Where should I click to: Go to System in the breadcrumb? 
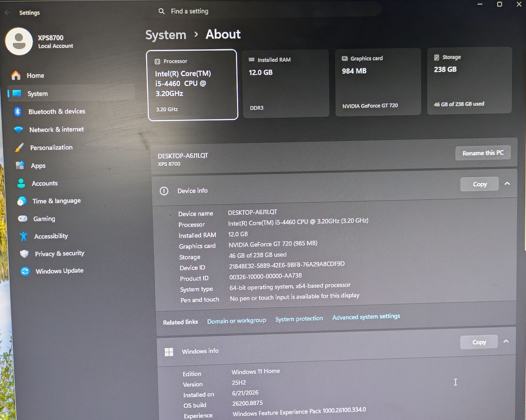tap(166, 35)
